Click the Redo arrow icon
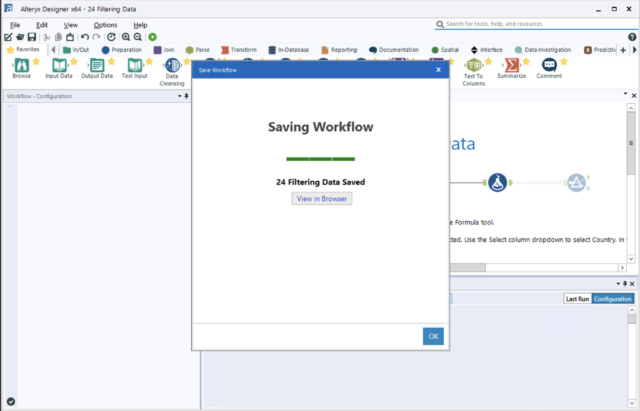The width and height of the screenshot is (640, 411). tap(96, 37)
